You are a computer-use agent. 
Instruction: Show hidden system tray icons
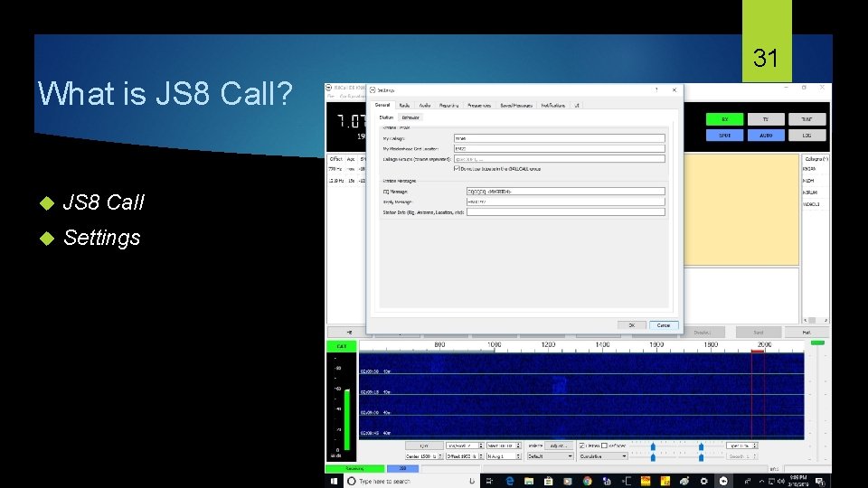(761, 482)
